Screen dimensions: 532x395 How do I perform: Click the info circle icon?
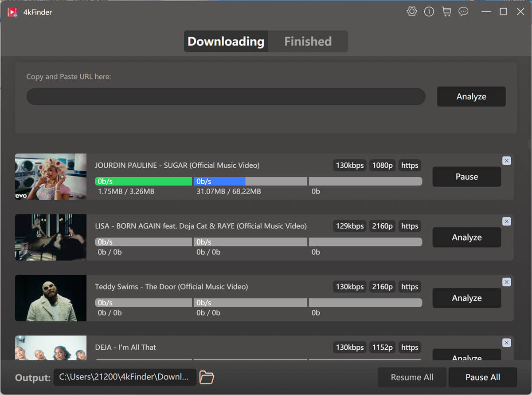pos(429,12)
